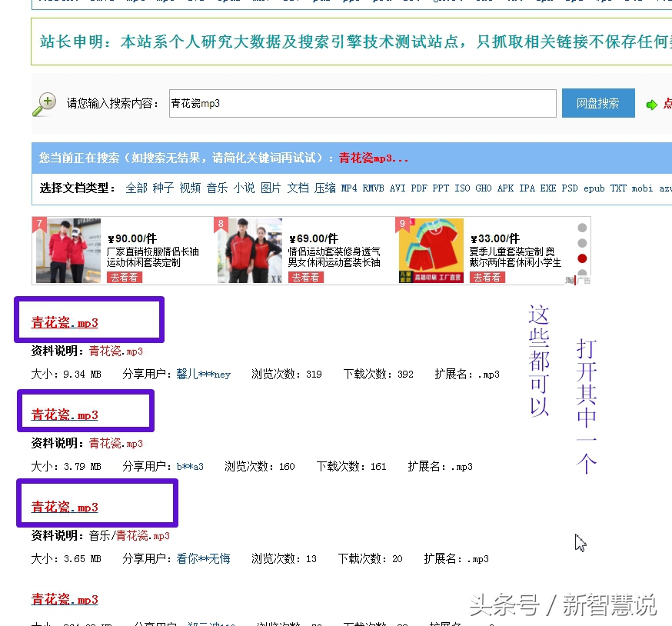
Task: Switch to the MP4 filter
Action: (x=351, y=187)
